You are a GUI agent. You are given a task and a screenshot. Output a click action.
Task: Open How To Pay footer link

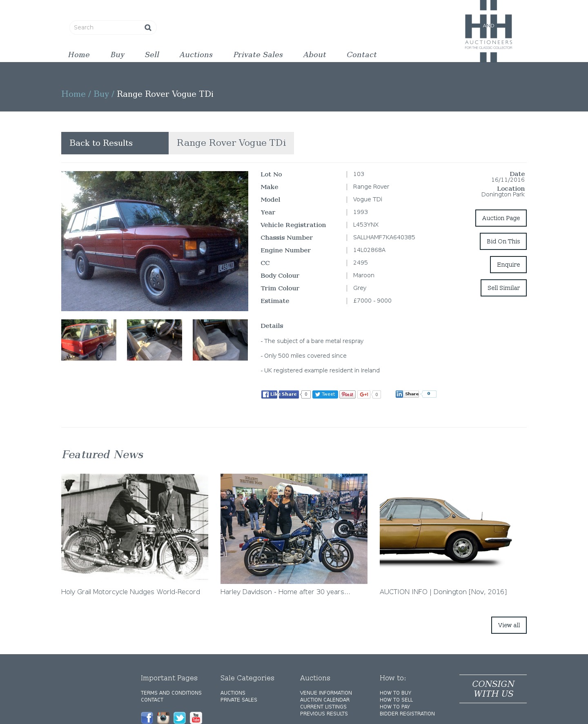(395, 707)
